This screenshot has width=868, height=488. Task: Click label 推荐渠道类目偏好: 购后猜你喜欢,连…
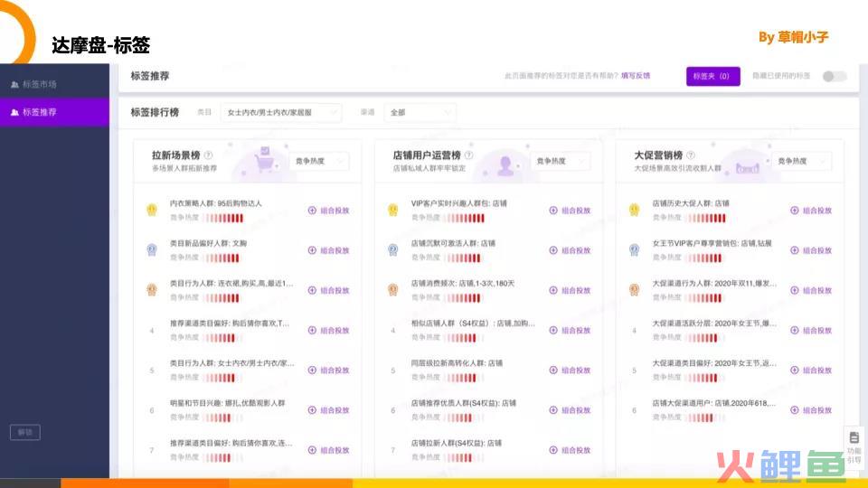pos(231,443)
